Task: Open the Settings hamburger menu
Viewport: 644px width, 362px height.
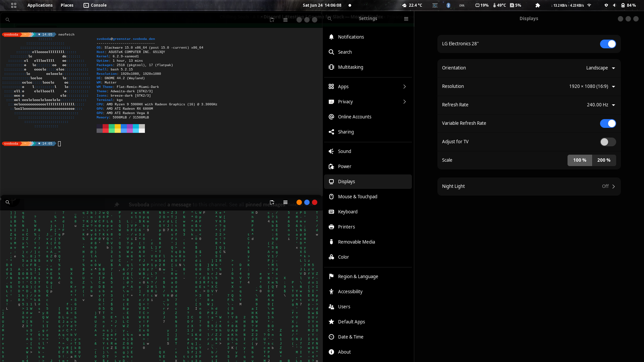Action: pyautogui.click(x=406, y=19)
